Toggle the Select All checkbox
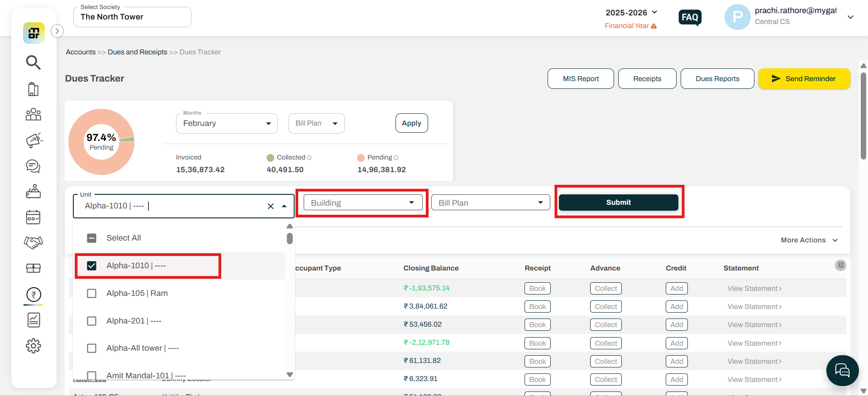The image size is (868, 396). pyautogui.click(x=92, y=238)
